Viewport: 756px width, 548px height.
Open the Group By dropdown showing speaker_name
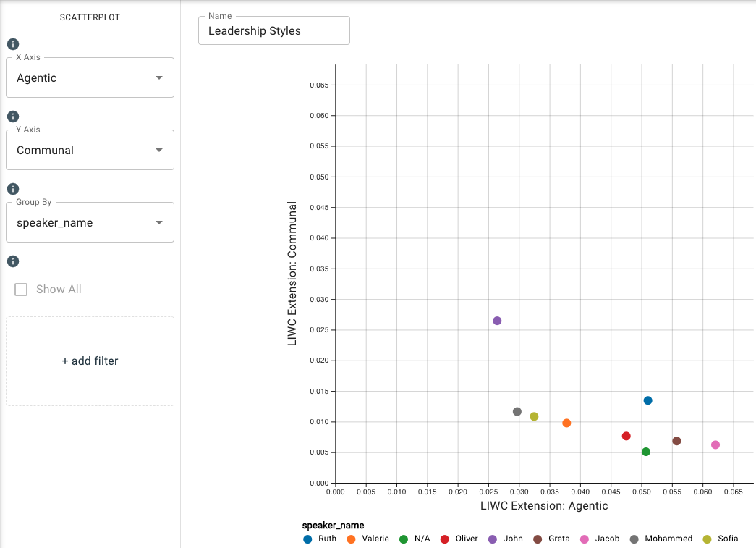point(90,222)
